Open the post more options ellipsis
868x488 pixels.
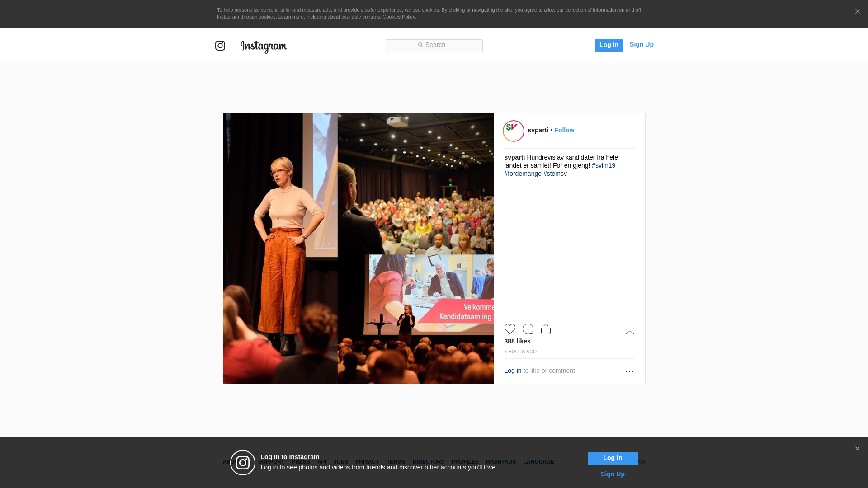point(629,371)
